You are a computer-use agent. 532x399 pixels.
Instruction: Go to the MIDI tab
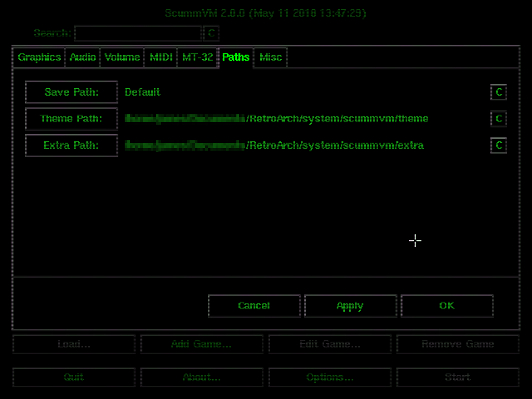161,57
